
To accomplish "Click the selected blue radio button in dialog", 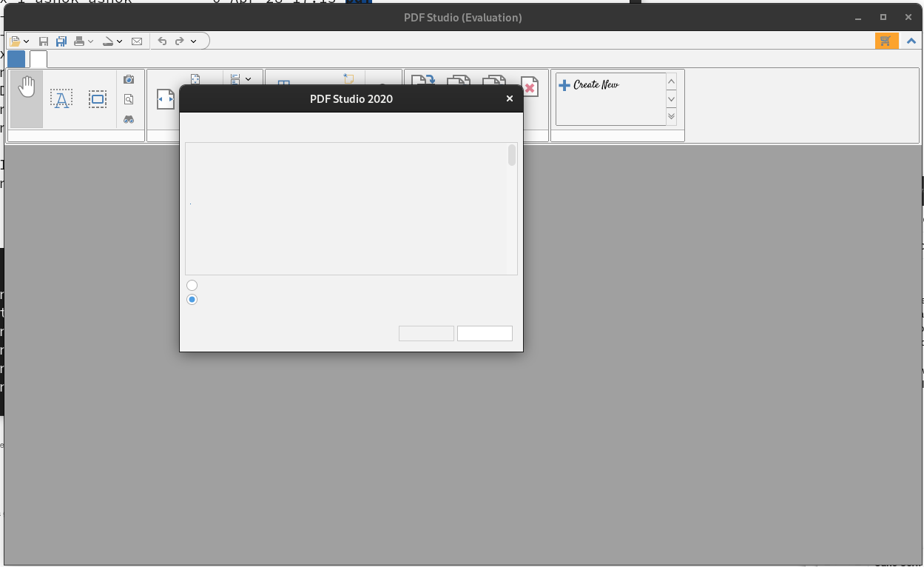I will 192,299.
